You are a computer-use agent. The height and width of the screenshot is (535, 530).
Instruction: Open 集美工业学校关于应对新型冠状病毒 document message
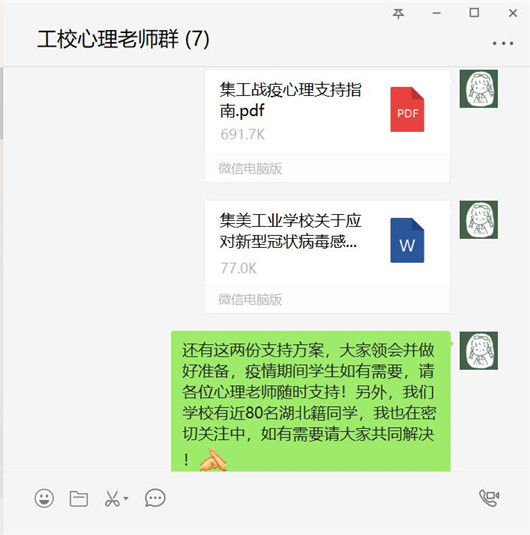(327, 257)
